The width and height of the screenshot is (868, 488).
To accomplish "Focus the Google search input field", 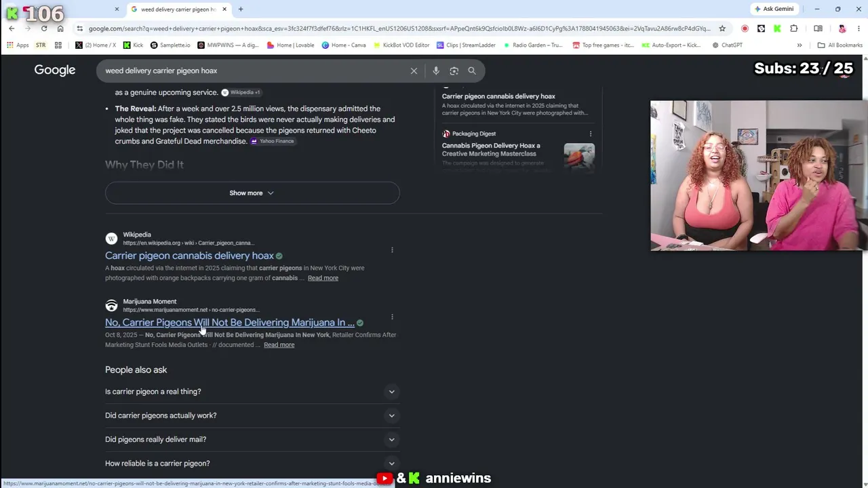I will (254, 70).
